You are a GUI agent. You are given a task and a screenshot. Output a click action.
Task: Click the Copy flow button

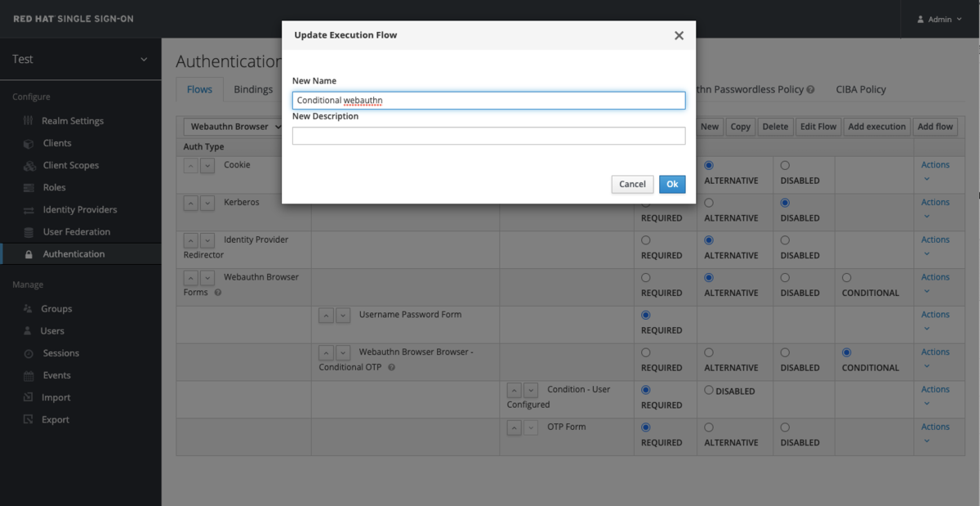(x=740, y=127)
